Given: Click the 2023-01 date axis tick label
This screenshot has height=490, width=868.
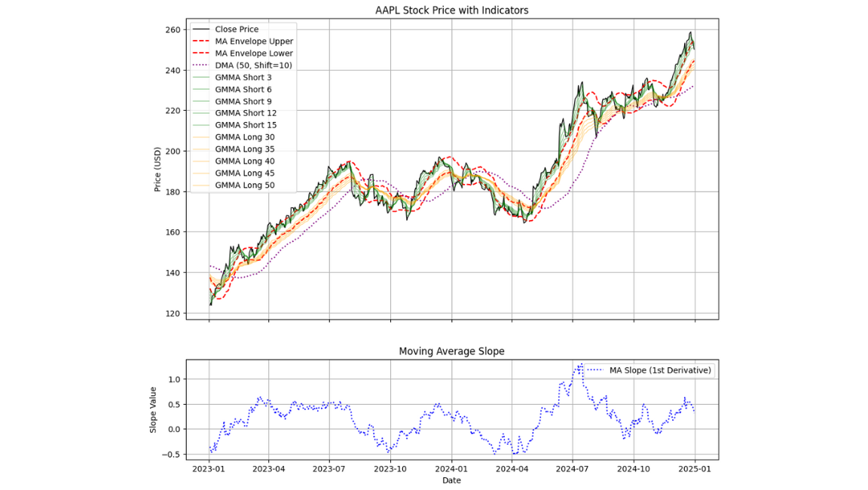Looking at the screenshot, I should coord(209,469).
